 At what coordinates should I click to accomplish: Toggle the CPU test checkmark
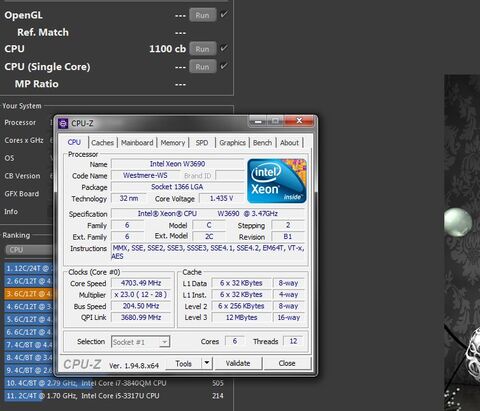[224, 48]
